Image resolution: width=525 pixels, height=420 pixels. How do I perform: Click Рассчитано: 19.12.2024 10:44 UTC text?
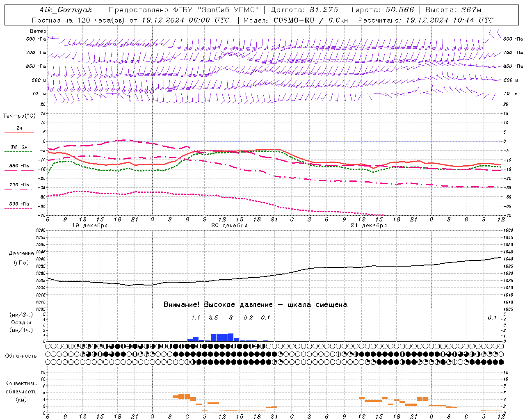coord(426,20)
